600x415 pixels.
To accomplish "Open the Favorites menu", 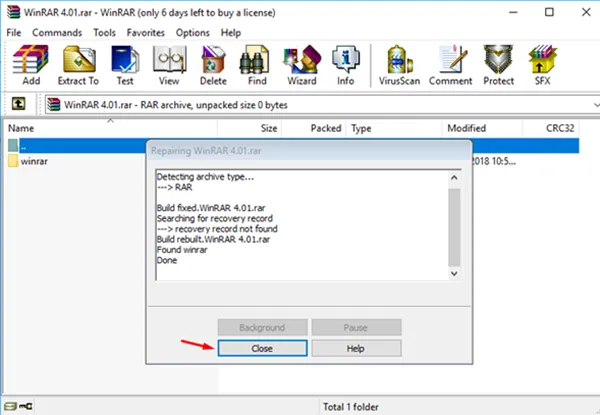I will point(145,33).
